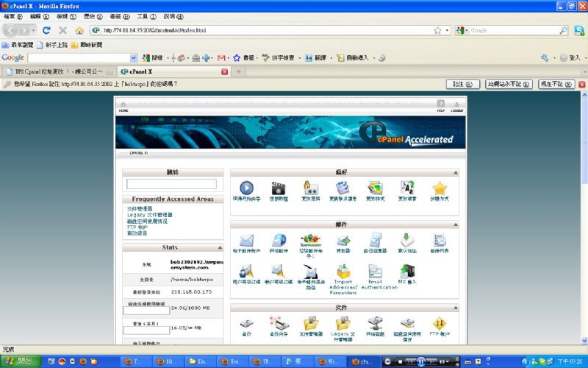The height and width of the screenshot is (368, 588).
Task: Open the 工具 (Tools) menu
Action: tap(146, 16)
